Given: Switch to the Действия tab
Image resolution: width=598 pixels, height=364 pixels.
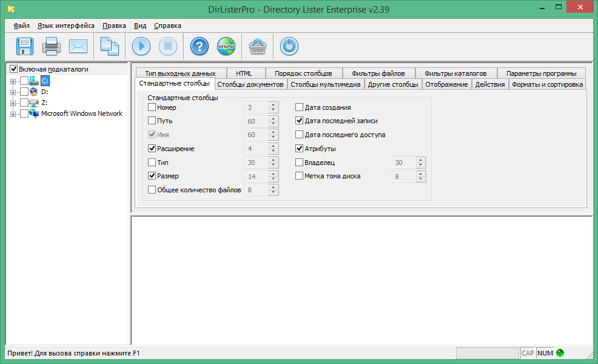Looking at the screenshot, I should 490,84.
